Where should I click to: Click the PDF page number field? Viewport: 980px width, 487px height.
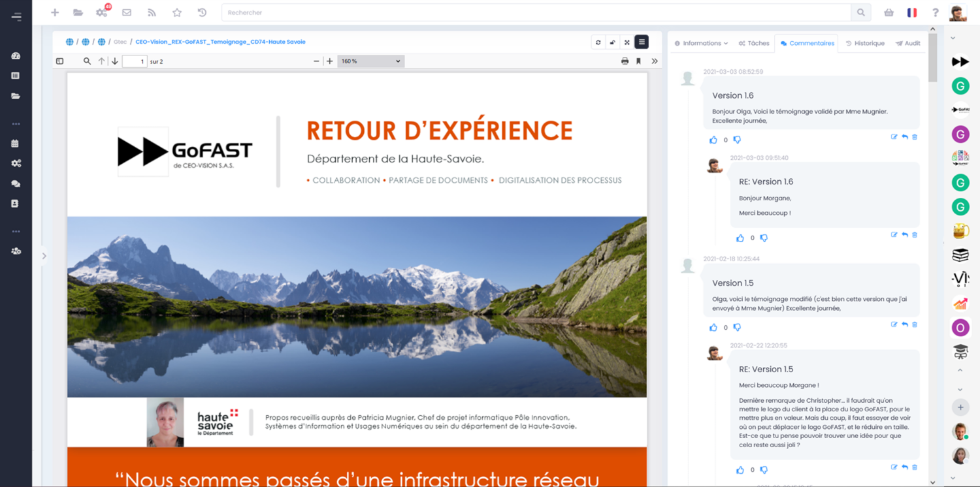pyautogui.click(x=135, y=61)
